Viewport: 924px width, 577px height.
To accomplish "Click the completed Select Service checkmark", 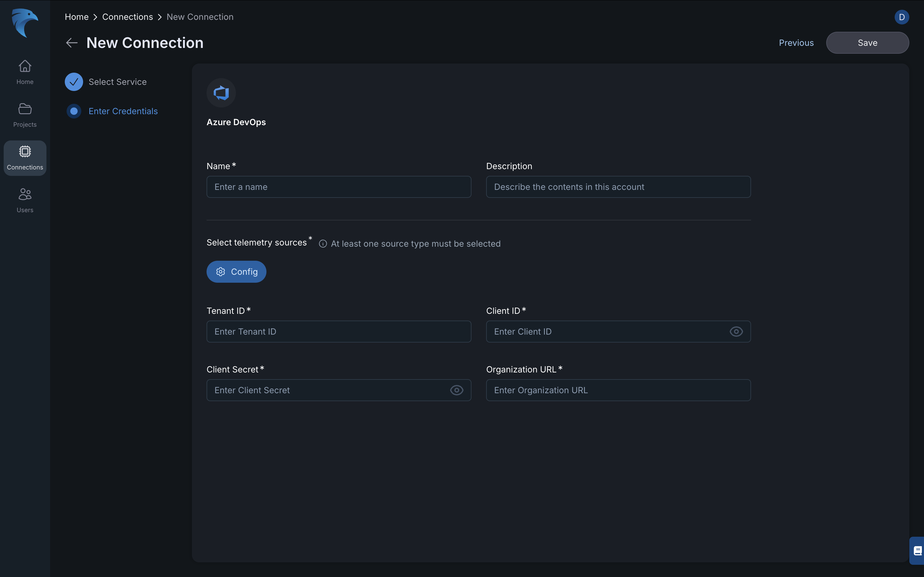I will pyautogui.click(x=74, y=81).
